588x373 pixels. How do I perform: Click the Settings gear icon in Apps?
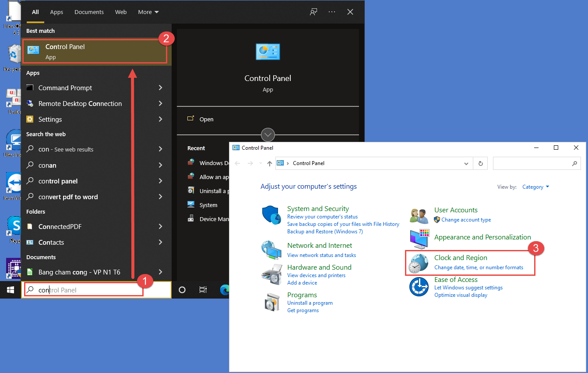[30, 119]
